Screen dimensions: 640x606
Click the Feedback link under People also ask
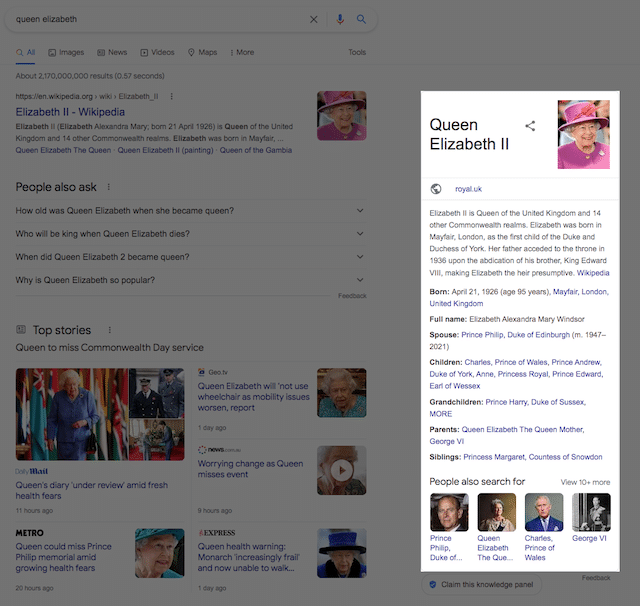352,296
